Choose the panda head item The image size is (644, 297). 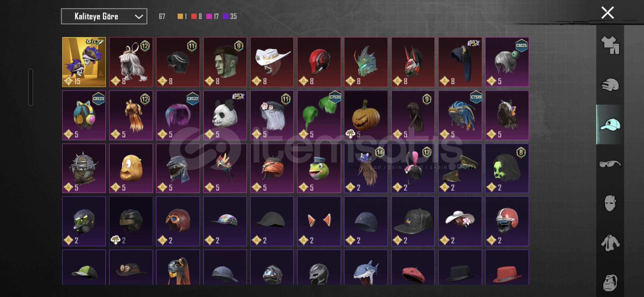pos(225,115)
